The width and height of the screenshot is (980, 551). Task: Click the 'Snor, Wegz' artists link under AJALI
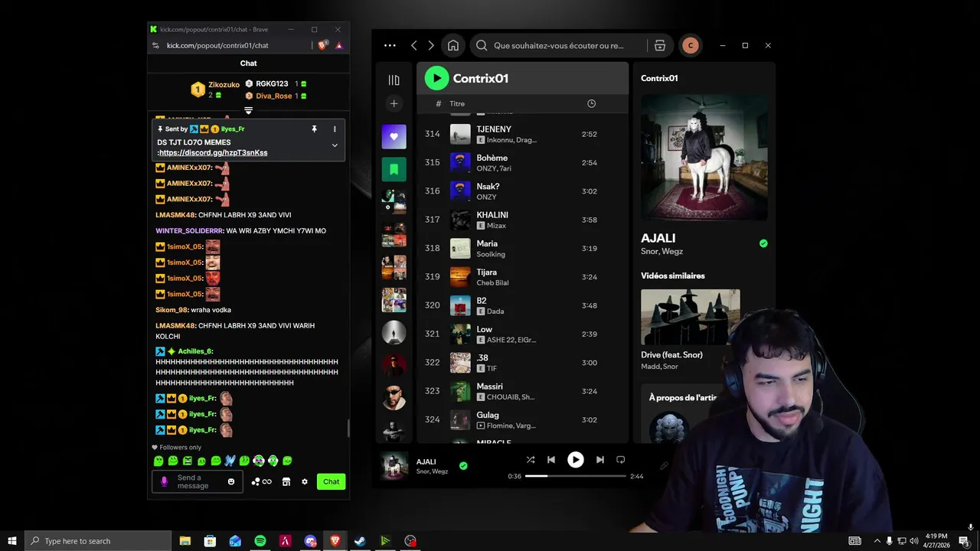[x=661, y=252]
